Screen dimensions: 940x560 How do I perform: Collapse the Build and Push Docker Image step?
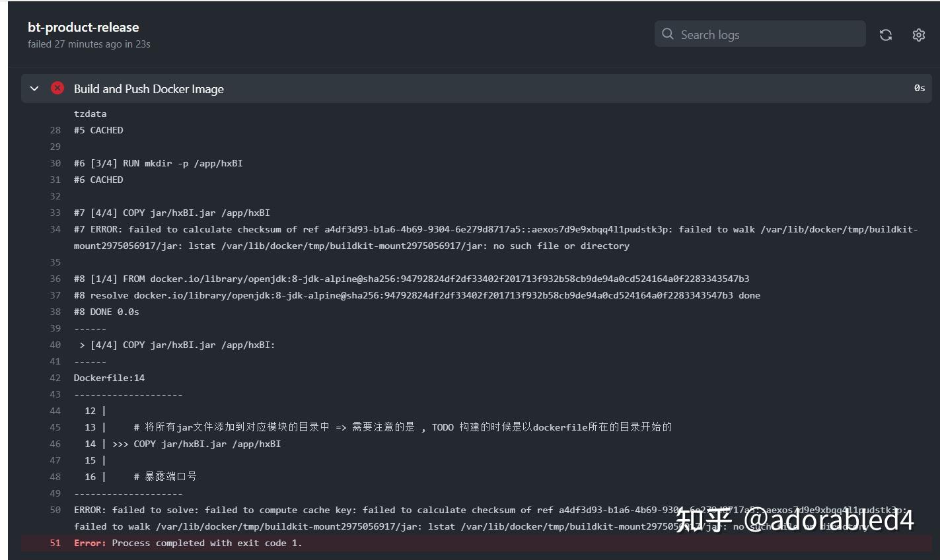click(x=34, y=88)
